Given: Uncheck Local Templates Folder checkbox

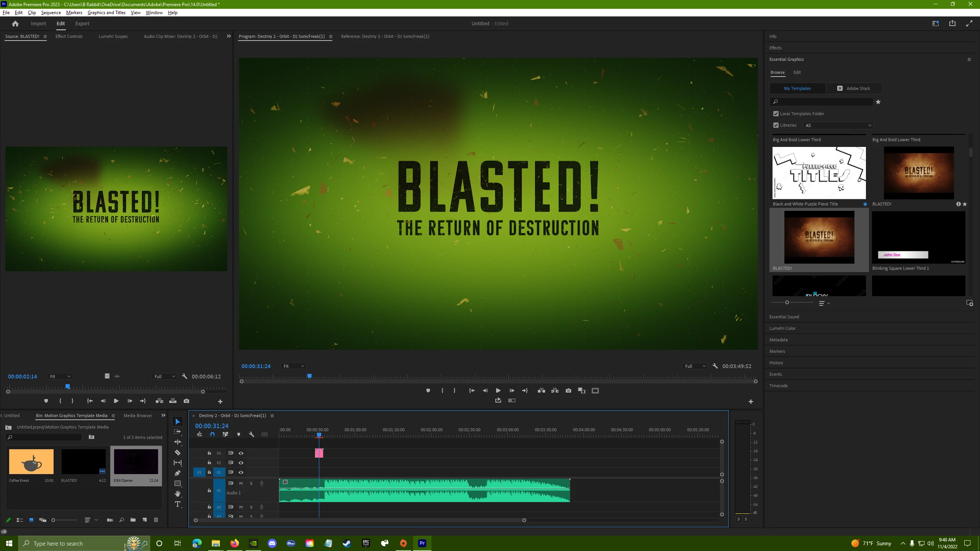Looking at the screenshot, I should (x=776, y=114).
